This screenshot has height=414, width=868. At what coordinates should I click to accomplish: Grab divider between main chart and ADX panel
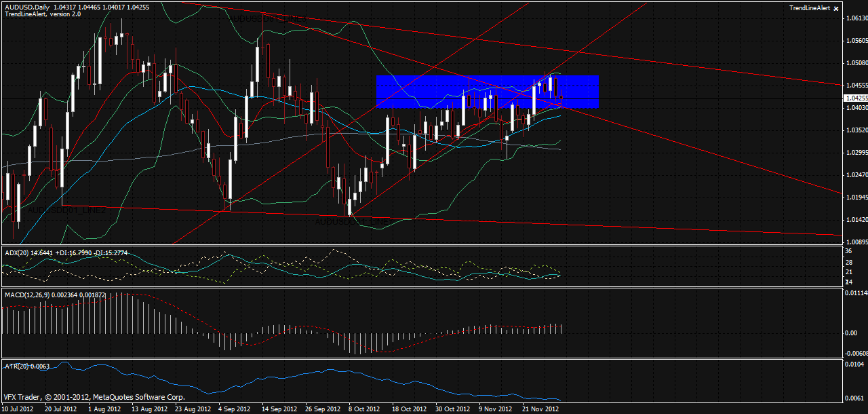[x=420, y=246]
